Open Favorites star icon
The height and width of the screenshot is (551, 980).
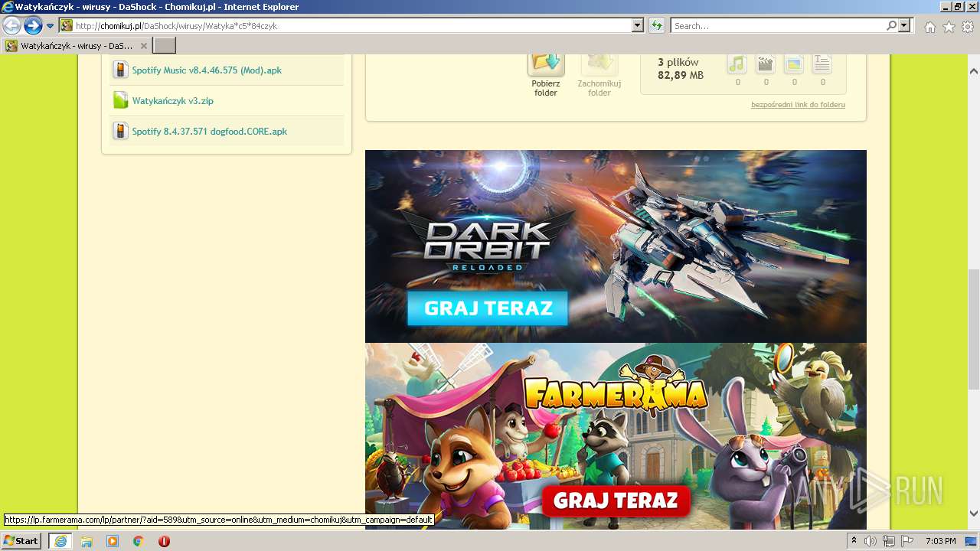pyautogui.click(x=949, y=27)
